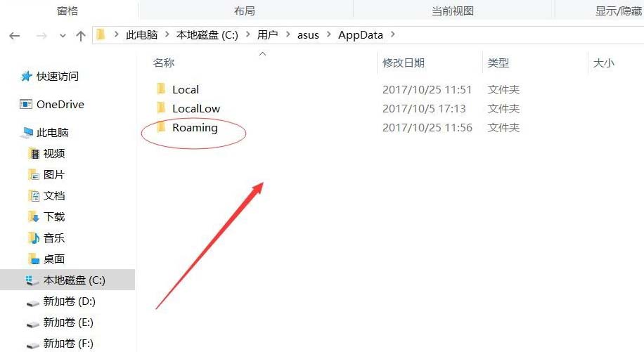The width and height of the screenshot is (644, 352).
Task: Click asus in the address breadcrumb
Action: [308, 35]
